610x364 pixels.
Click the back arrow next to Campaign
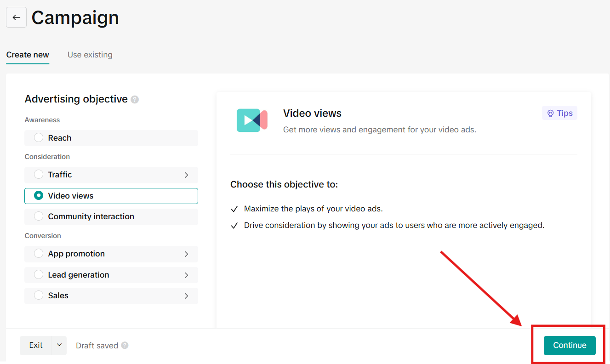(x=16, y=17)
